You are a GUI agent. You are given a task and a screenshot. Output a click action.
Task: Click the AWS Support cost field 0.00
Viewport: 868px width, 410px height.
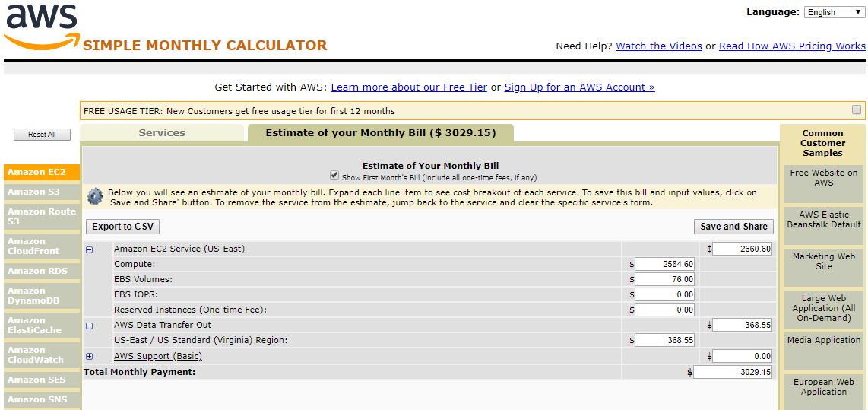[742, 356]
